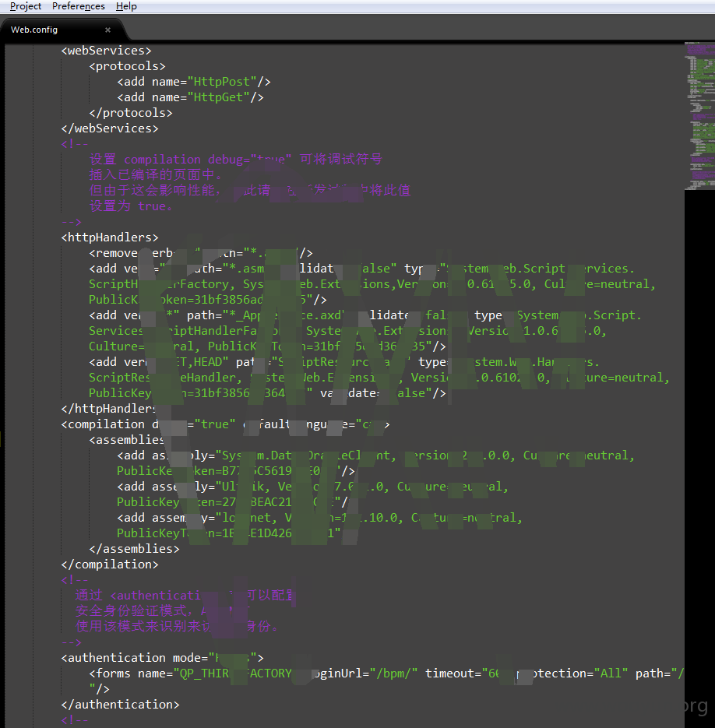The width and height of the screenshot is (715, 728).
Task: Click the <compilation opening tag line
Action: (225, 424)
